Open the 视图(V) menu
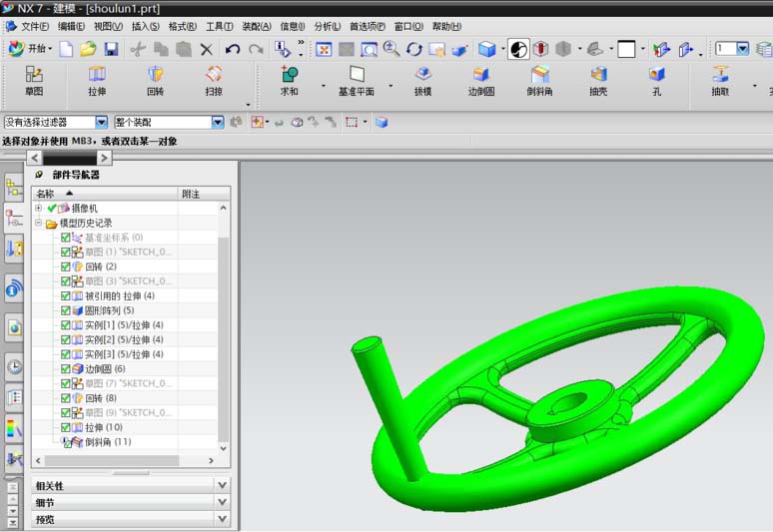Image resolution: width=773 pixels, height=532 pixels. tap(108, 26)
